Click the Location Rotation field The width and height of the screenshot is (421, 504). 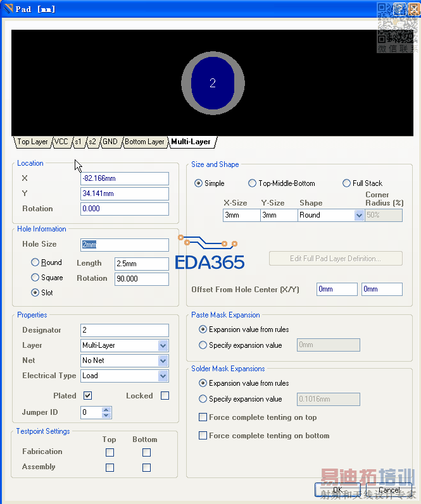click(125, 209)
